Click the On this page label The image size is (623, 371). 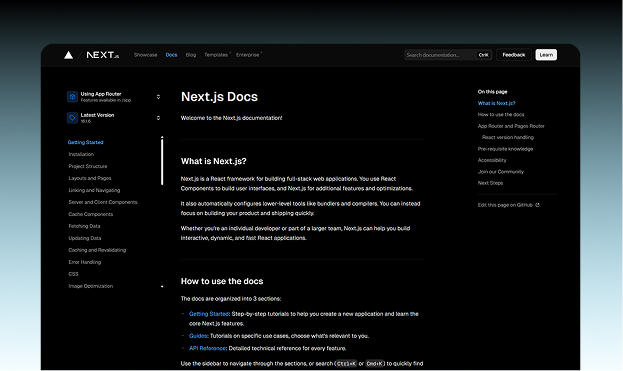(x=492, y=92)
